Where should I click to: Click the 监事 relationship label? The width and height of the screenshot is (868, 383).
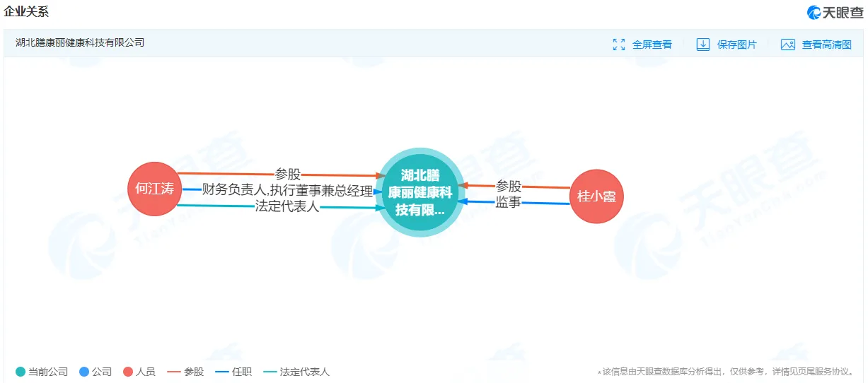click(x=509, y=202)
